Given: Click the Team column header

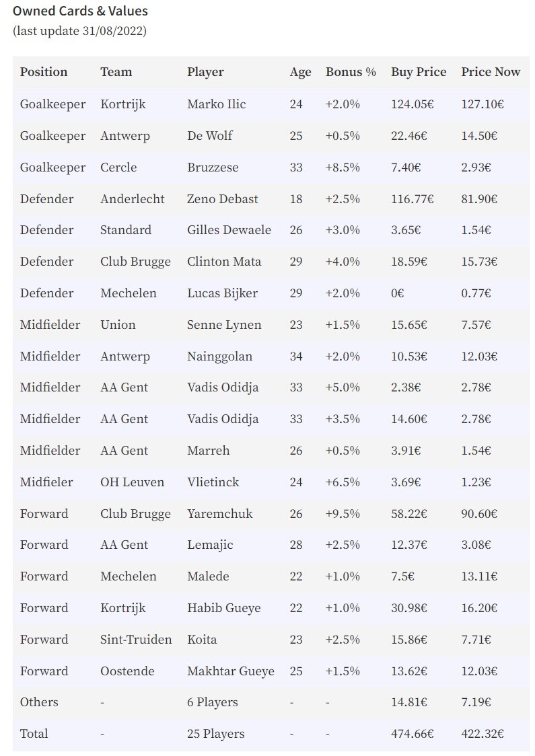Looking at the screenshot, I should 116,72.
